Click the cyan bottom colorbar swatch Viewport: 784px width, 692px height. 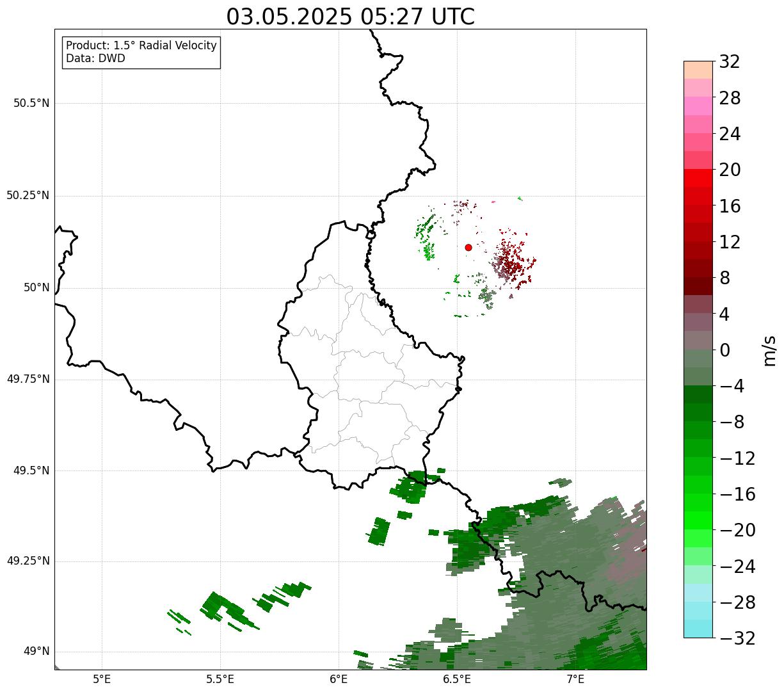(x=698, y=629)
